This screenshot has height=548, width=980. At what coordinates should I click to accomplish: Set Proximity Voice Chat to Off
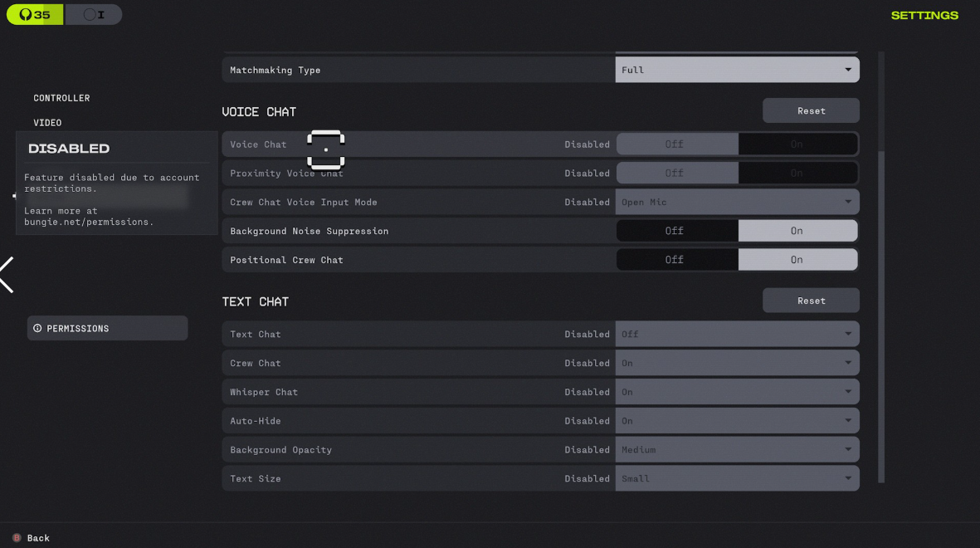coord(675,174)
